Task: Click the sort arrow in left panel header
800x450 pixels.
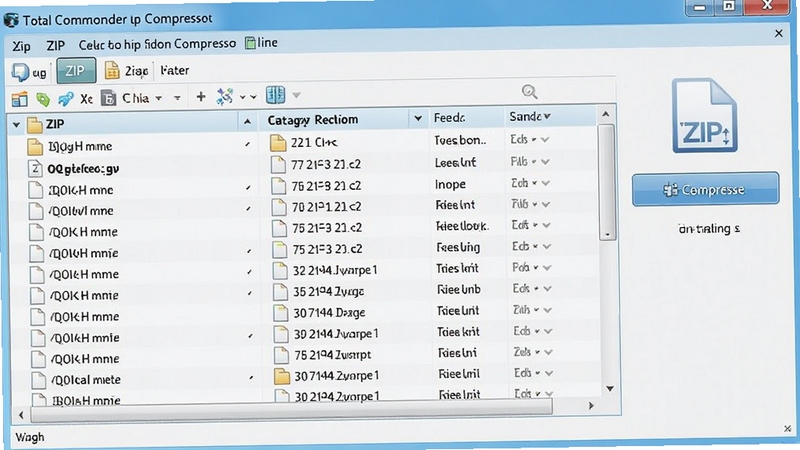Action: (x=247, y=121)
